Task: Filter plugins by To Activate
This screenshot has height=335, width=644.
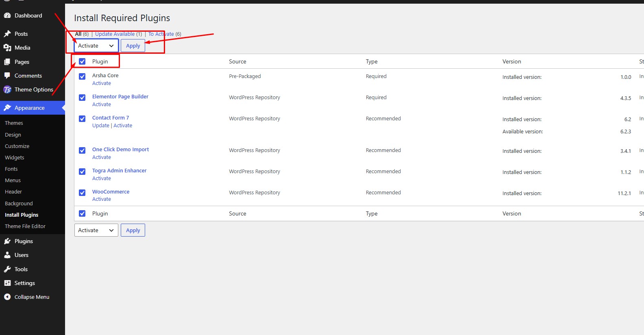Action: pos(161,34)
